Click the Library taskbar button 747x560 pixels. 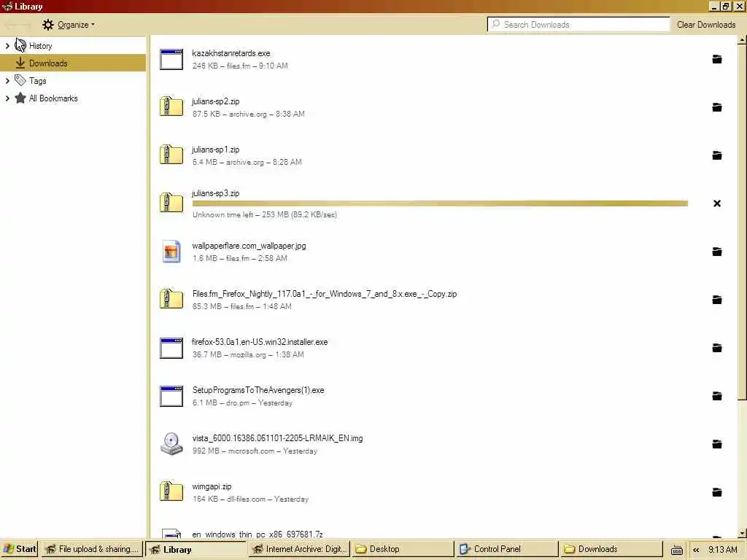click(x=196, y=549)
